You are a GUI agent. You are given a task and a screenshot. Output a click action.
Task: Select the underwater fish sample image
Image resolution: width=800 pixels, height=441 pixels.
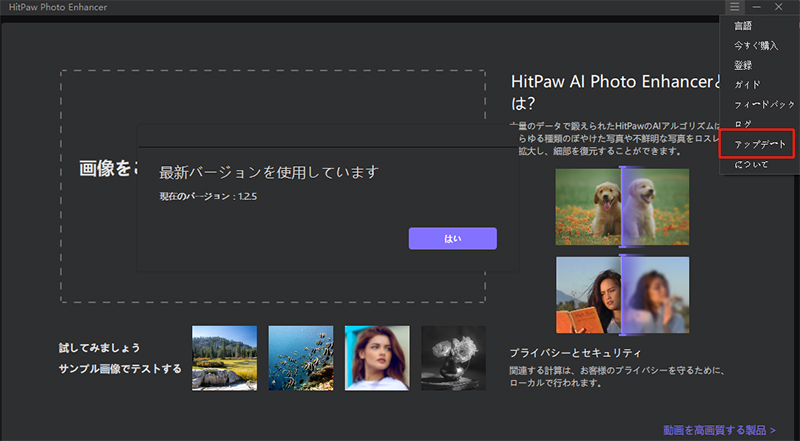pyautogui.click(x=301, y=358)
